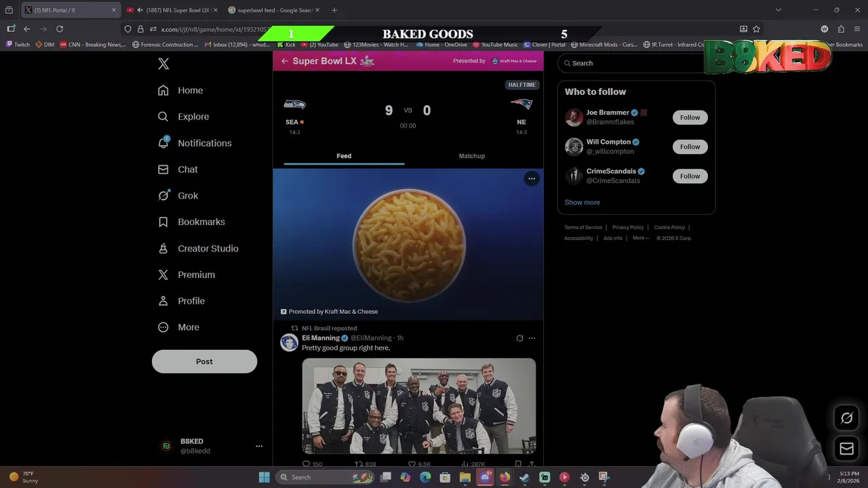Screen dimensions: 868x488
Task: Go back from the Super Bowl LX page
Action: pyautogui.click(x=285, y=61)
